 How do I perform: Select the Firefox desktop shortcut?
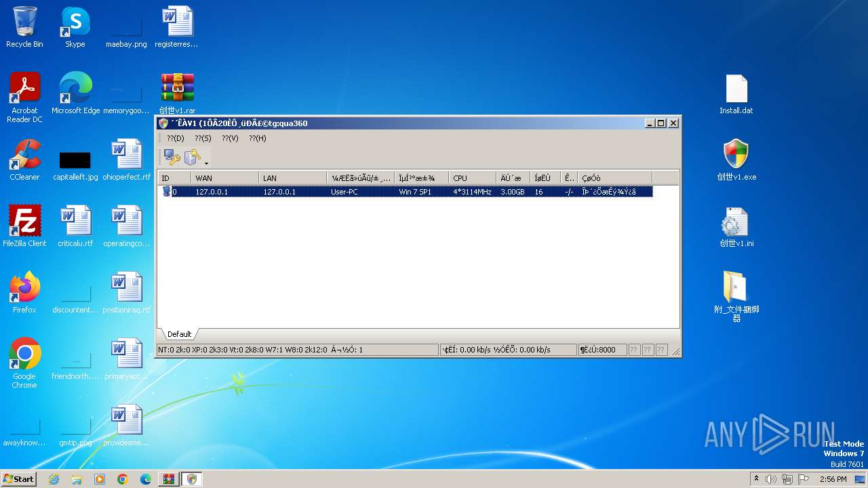[24, 293]
